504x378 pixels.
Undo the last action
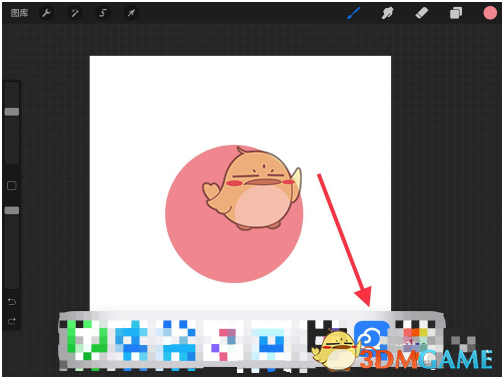pos(12,302)
